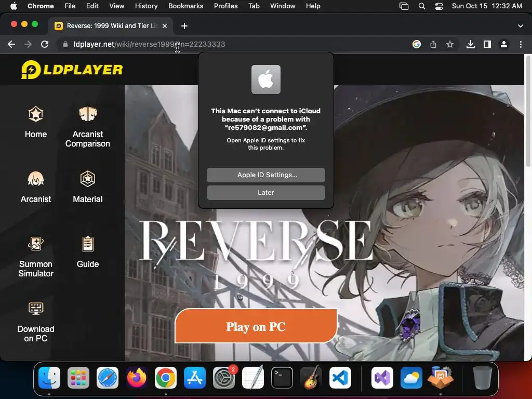Go forward in Chrome history

pyautogui.click(x=28, y=44)
